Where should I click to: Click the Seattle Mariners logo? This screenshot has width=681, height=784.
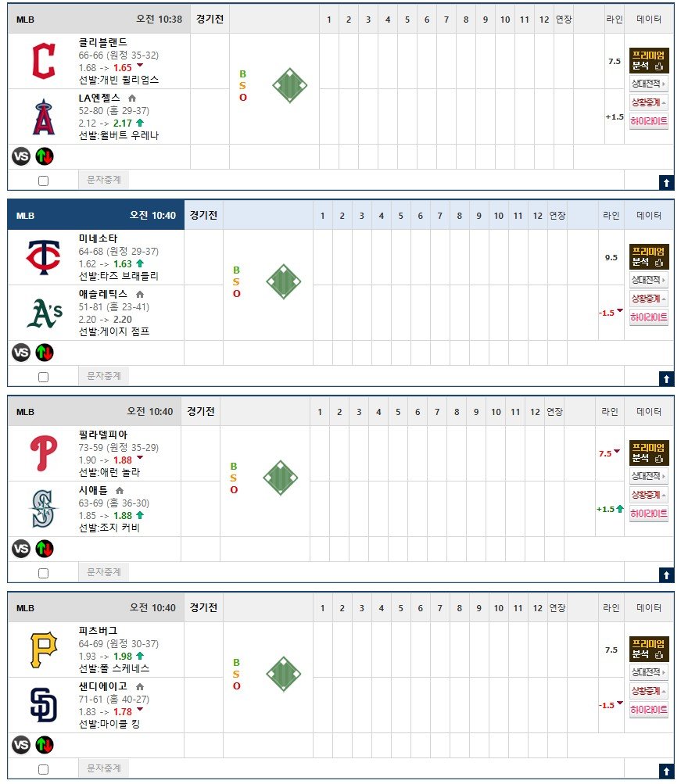(44, 509)
